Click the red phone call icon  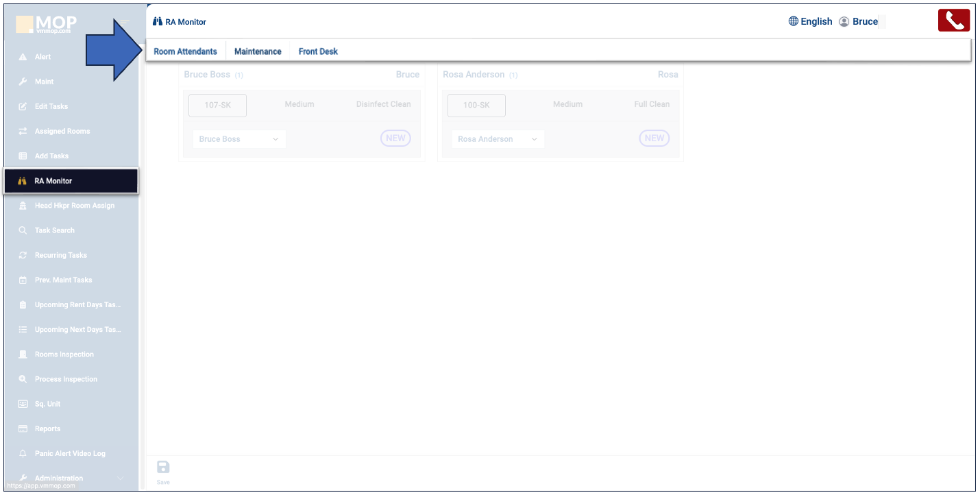953,21
